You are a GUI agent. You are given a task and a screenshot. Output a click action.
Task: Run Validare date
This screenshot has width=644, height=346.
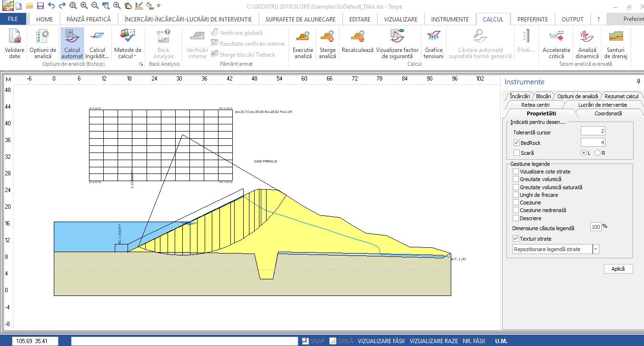pos(15,44)
